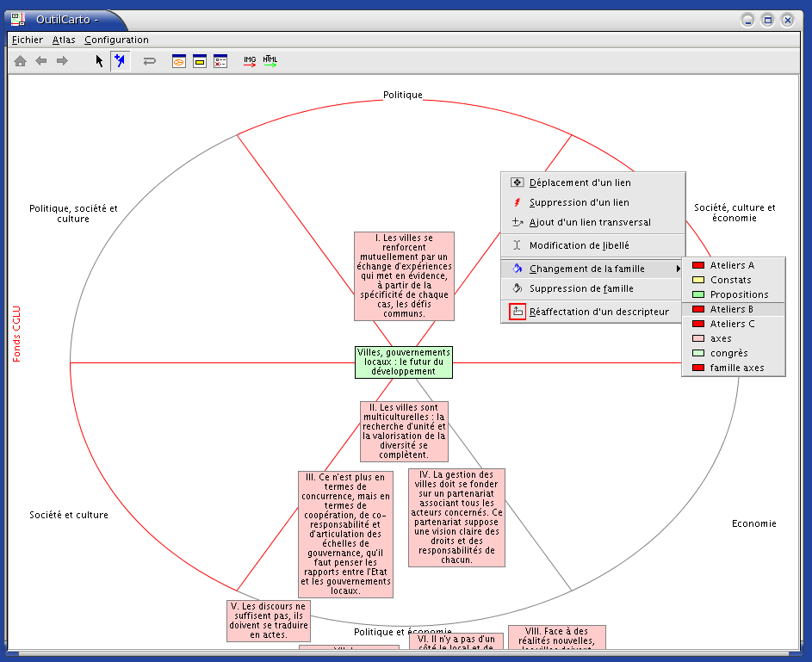
Task: Open the Fichier menu
Action: (28, 40)
